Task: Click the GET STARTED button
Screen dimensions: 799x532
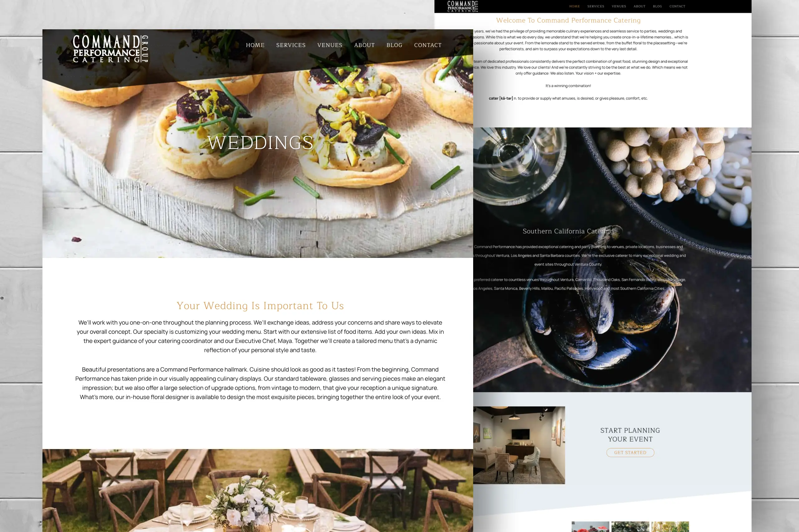Action: pos(630,452)
